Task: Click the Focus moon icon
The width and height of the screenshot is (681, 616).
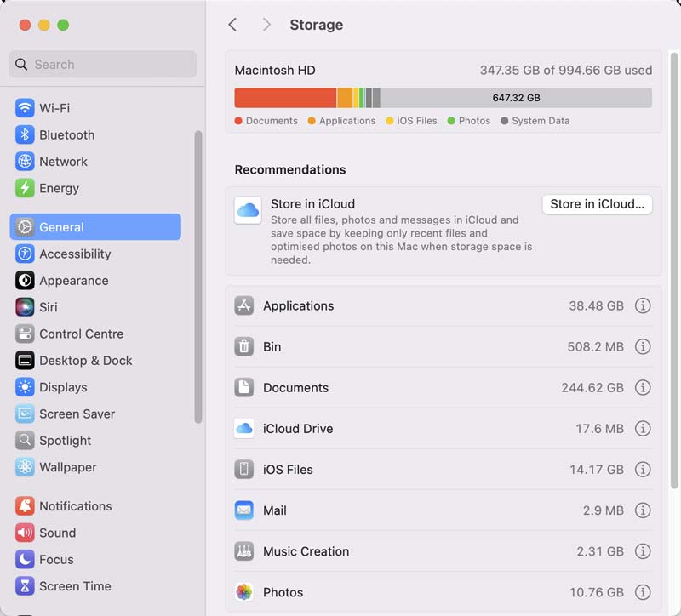Action: (25, 560)
